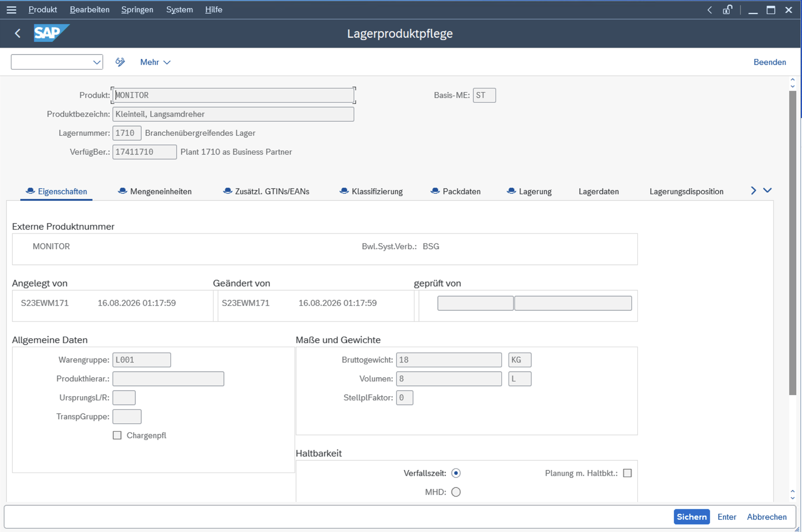Click the Bruttogewicht value field

449,360
